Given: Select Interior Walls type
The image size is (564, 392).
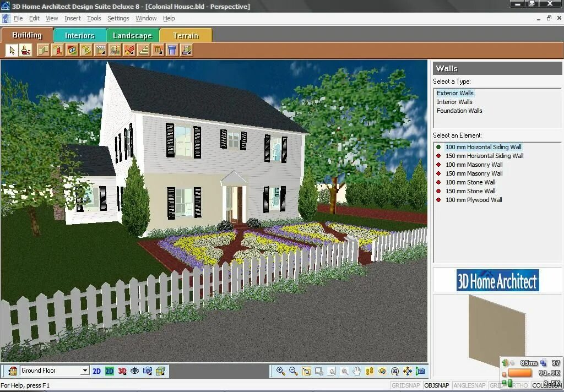Looking at the screenshot, I should click(x=454, y=102).
